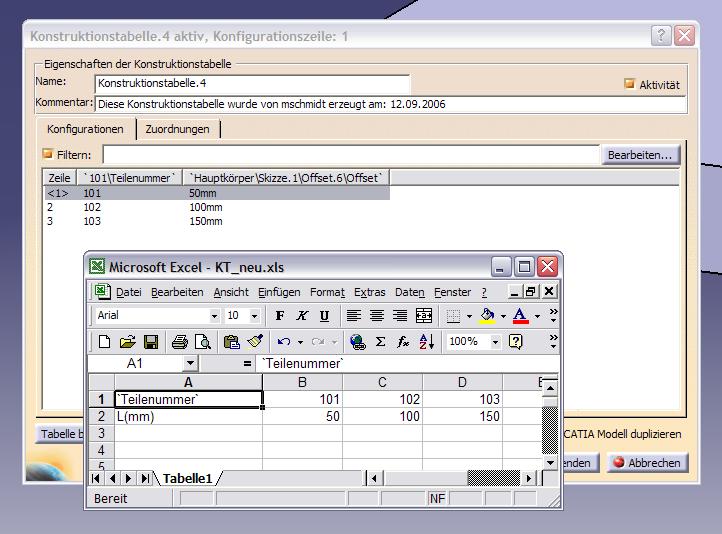Open the Format menu
Viewport: 722px width, 534px height.
pyautogui.click(x=327, y=292)
